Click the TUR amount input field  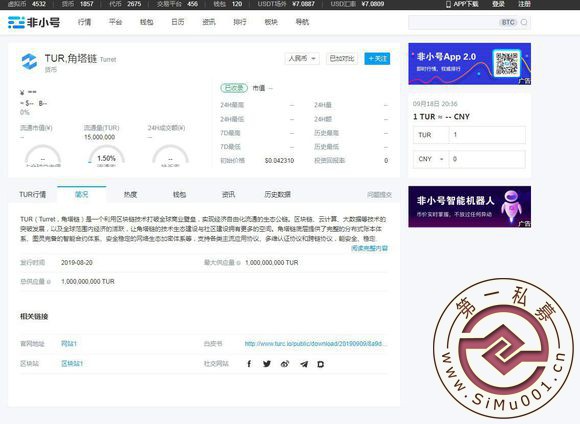point(487,135)
